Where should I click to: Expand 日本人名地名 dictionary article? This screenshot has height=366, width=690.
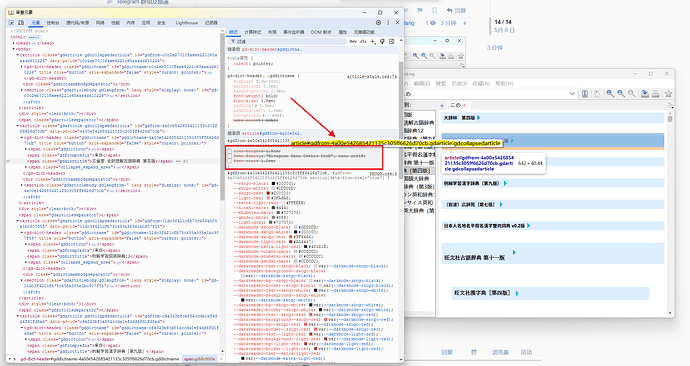[x=529, y=225]
